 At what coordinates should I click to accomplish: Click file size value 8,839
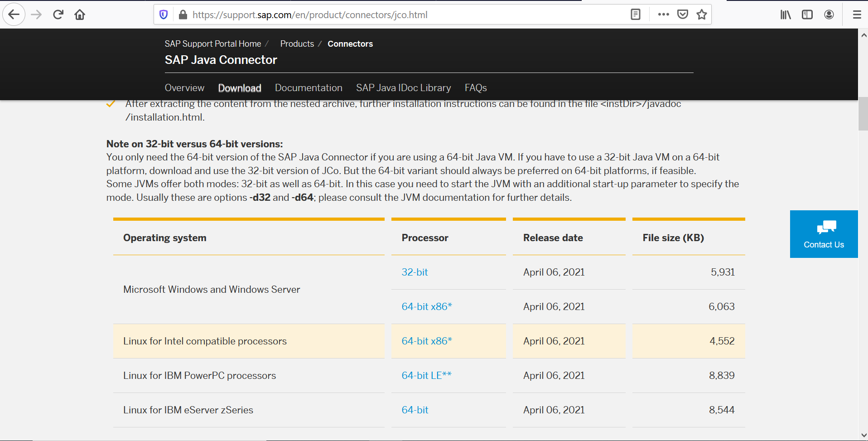click(722, 375)
